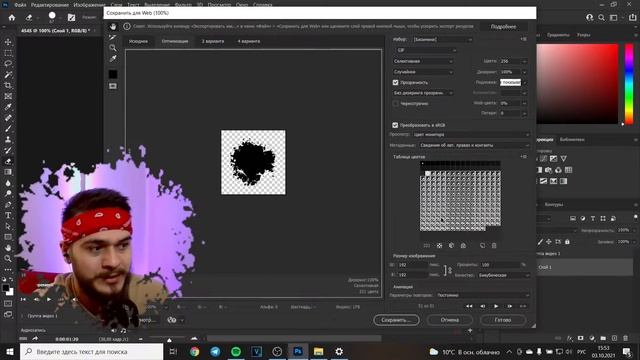Select the Zoom tool in Save for Web
The image size is (640, 360).
coord(113,48)
